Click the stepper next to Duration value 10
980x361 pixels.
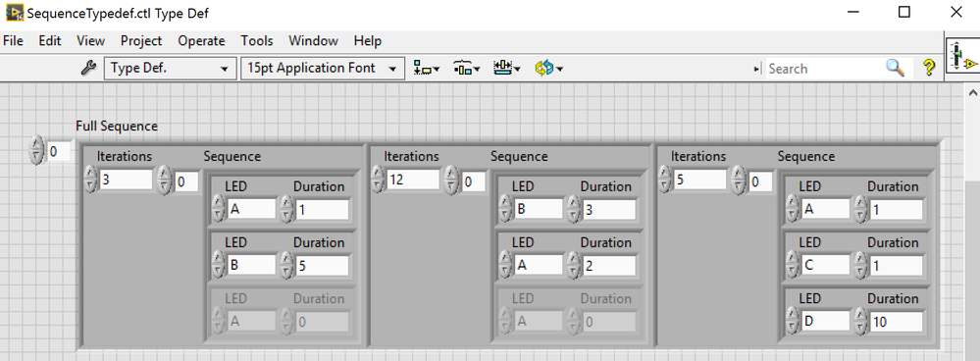(x=860, y=320)
